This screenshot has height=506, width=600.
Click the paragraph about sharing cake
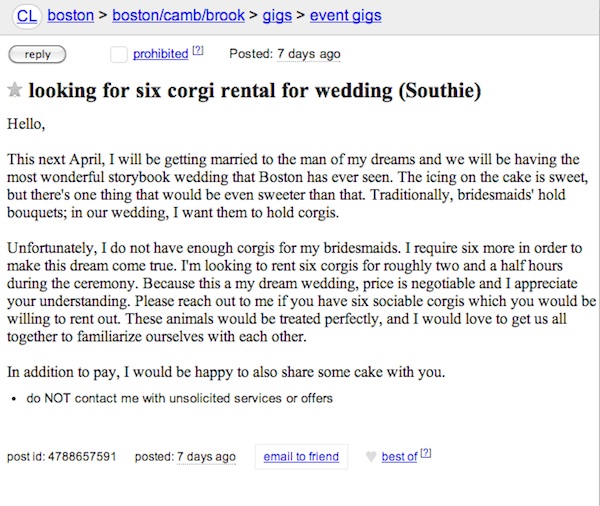point(226,372)
